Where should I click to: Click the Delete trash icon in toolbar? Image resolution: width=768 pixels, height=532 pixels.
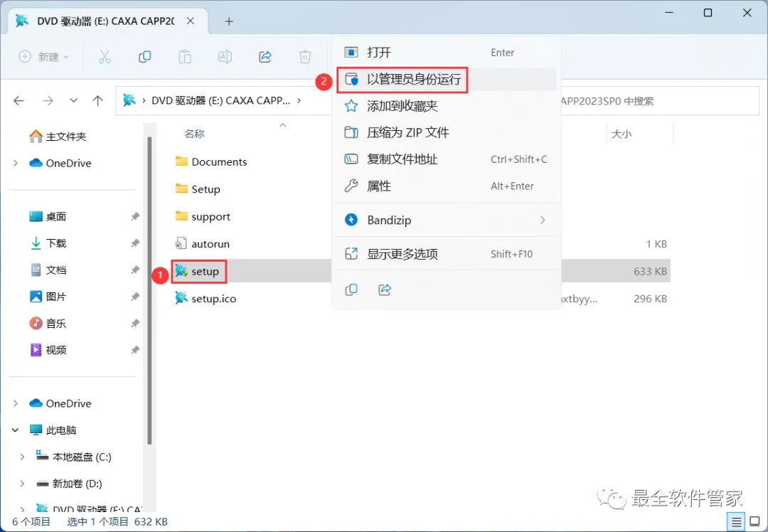pyautogui.click(x=305, y=57)
